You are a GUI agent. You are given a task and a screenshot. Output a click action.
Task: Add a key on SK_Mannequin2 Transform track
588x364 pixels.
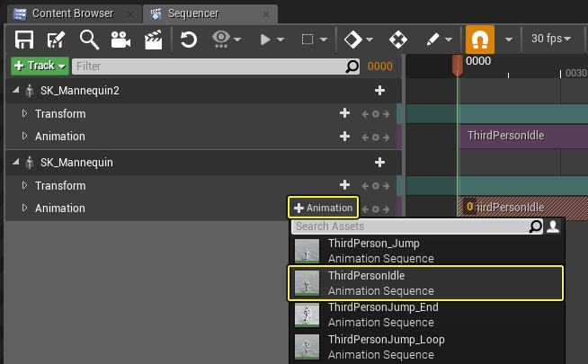coord(376,114)
